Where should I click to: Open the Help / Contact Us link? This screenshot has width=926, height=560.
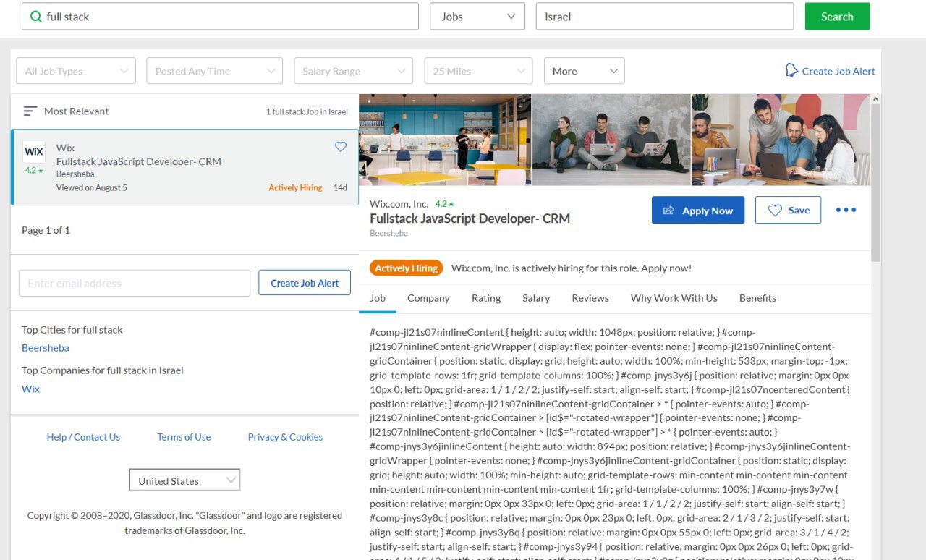(83, 437)
